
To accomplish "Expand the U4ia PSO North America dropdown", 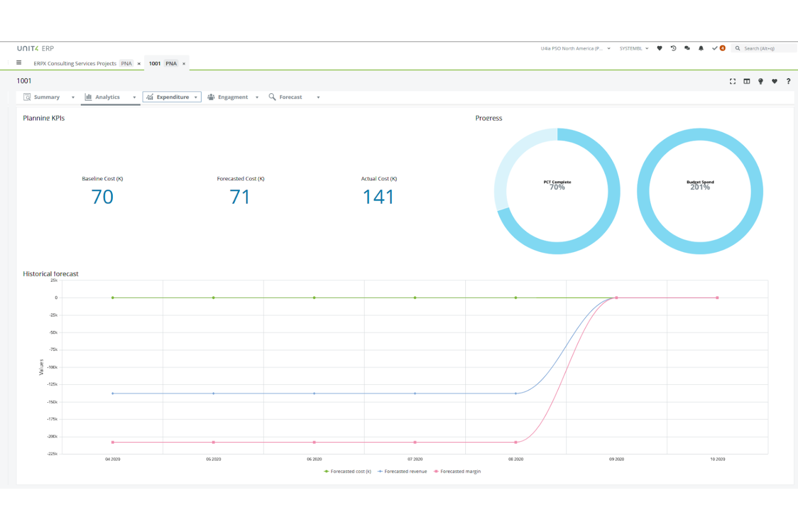I will tap(609, 48).
